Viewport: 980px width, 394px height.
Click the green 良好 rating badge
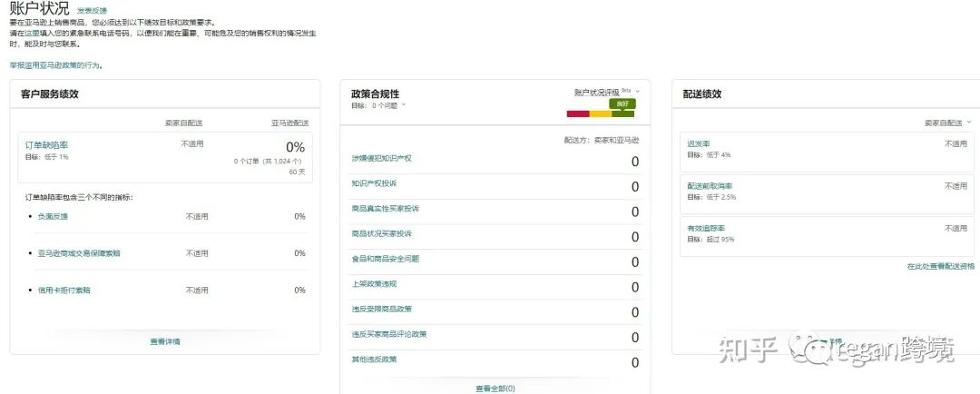622,103
